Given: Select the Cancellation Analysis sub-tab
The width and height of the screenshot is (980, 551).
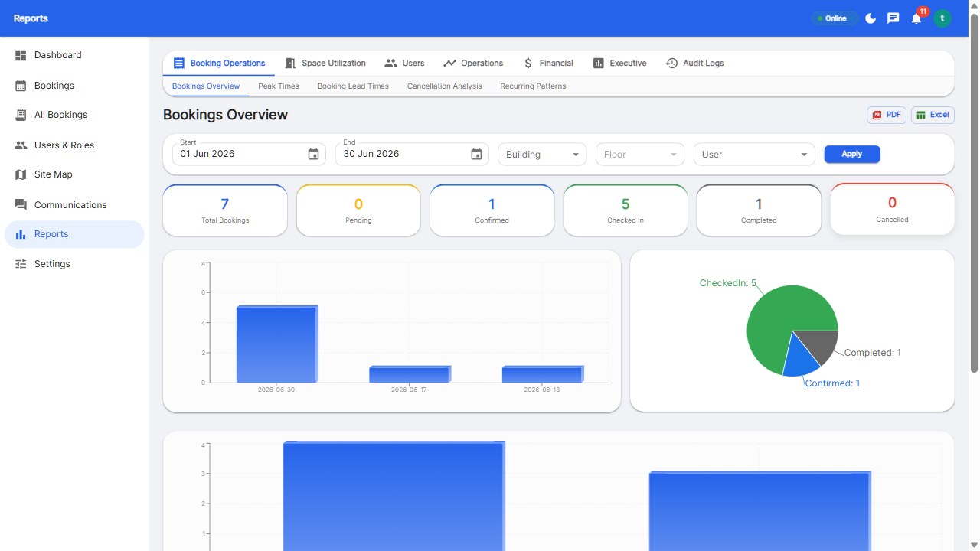Looking at the screenshot, I should click(445, 86).
